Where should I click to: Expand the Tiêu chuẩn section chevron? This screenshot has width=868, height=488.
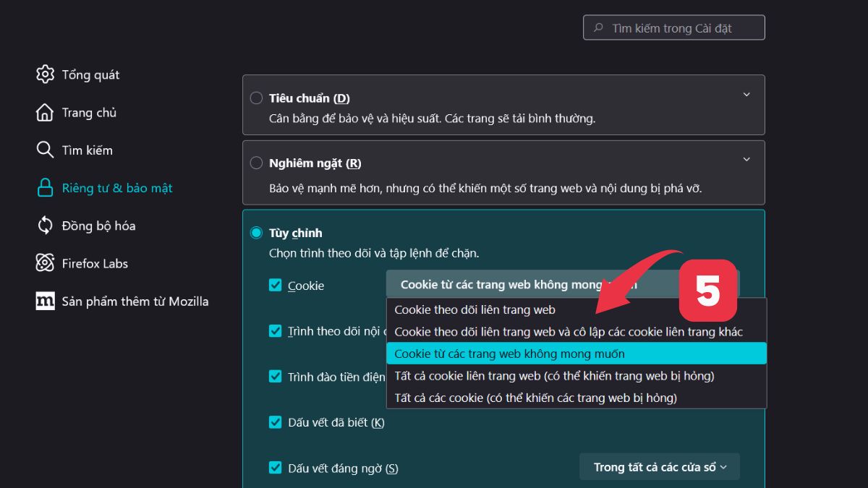tap(746, 94)
